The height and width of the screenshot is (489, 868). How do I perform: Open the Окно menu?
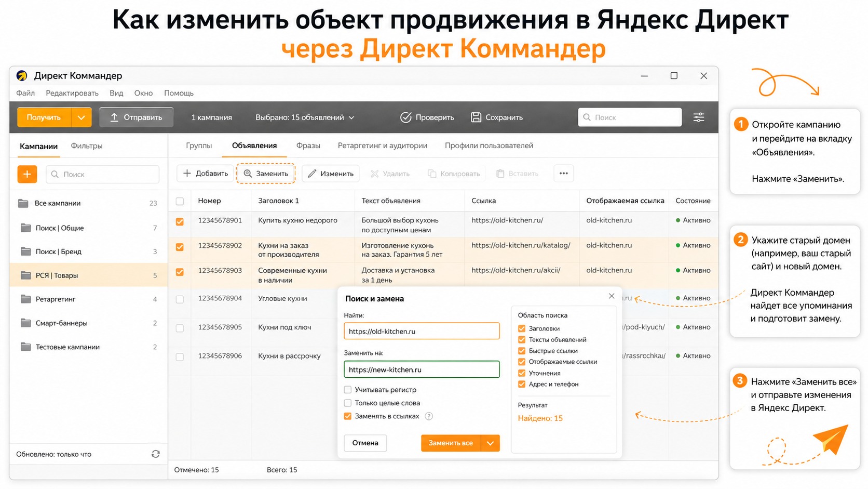(x=144, y=93)
